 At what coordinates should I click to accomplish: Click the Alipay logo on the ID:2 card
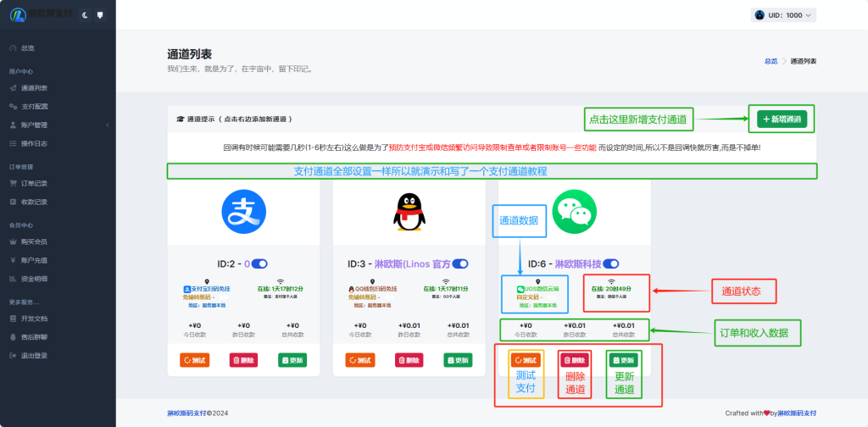[x=243, y=212]
